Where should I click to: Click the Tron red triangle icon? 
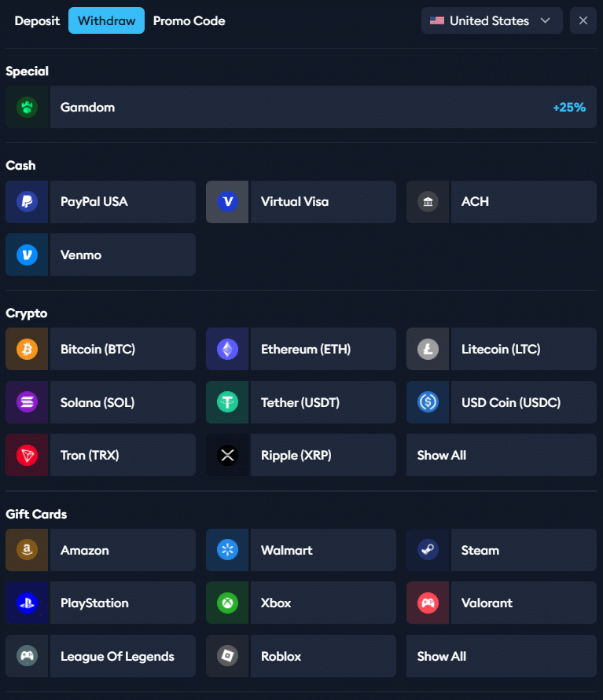point(27,456)
